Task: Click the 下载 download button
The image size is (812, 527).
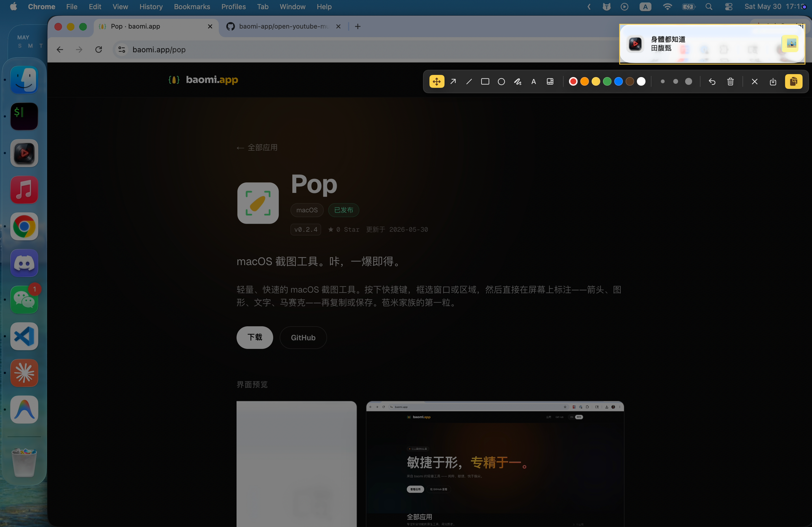Action: 255,337
